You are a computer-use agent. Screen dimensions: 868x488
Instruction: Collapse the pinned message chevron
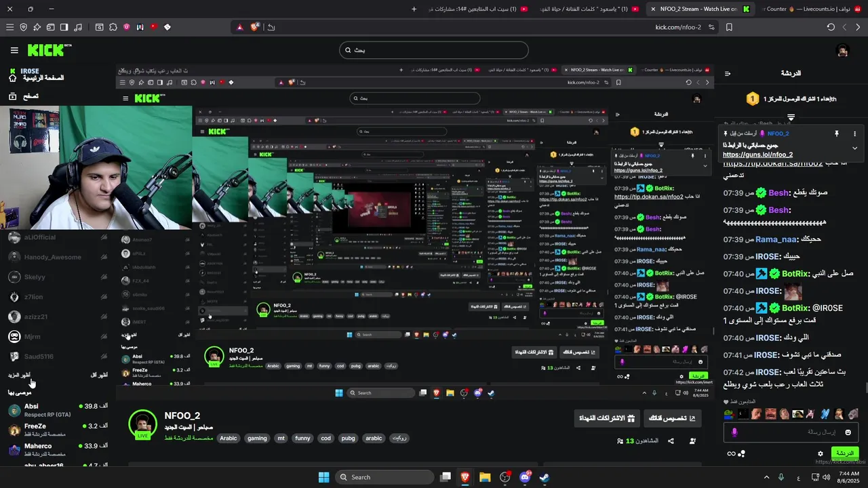(854, 148)
